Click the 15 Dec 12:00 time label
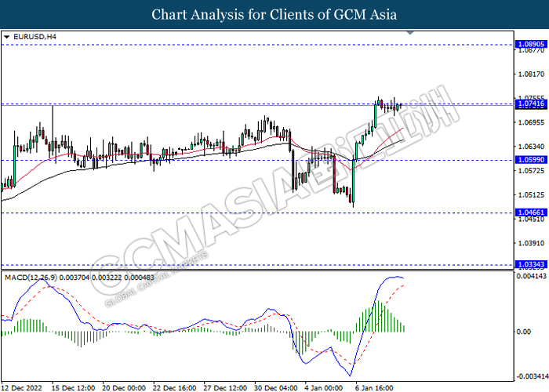Screen dimensions: 549x392 tap(73, 388)
